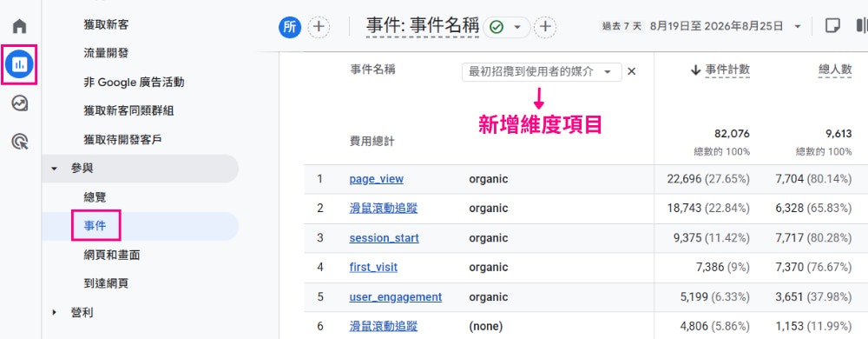Click the blue '所' all-users segment chip
868x339 pixels.
[x=290, y=27]
